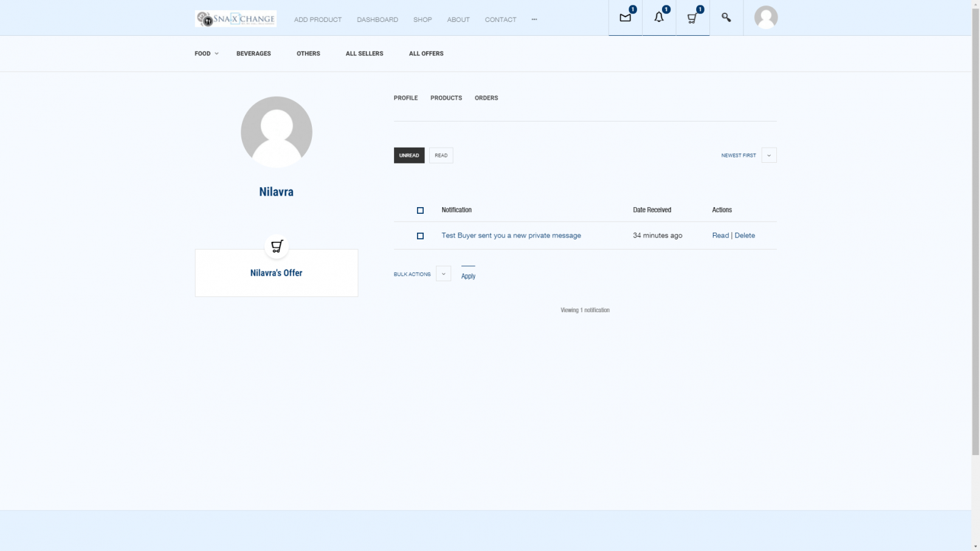Switch to the Products tab
This screenshot has height=551, width=980.
[446, 98]
